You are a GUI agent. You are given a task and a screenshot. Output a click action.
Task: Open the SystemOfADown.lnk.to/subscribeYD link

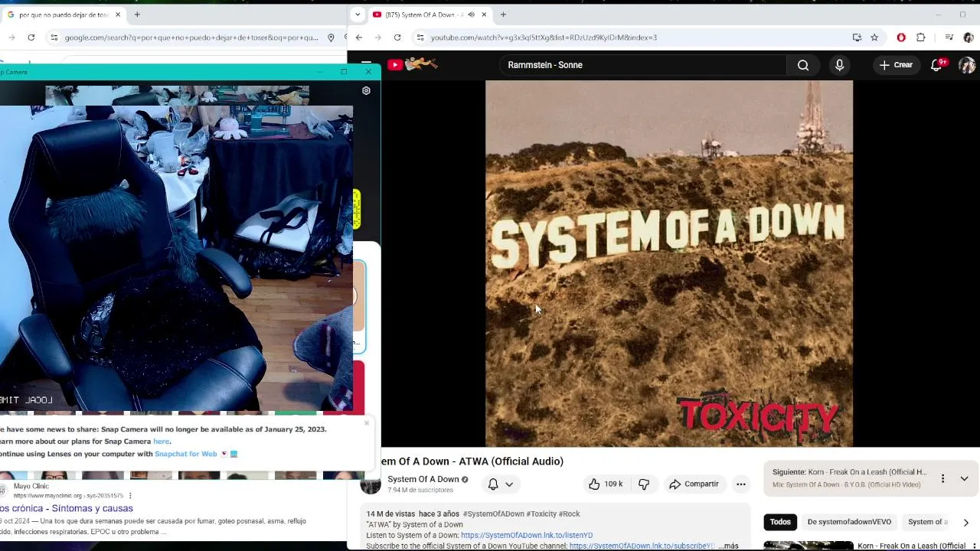[x=642, y=546]
